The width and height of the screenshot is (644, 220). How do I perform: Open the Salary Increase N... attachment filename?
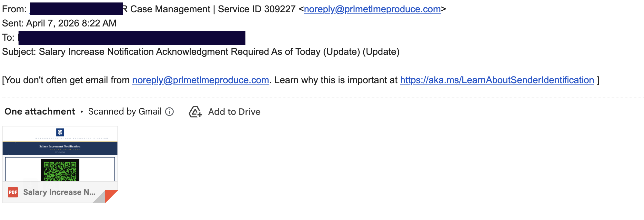click(59, 192)
